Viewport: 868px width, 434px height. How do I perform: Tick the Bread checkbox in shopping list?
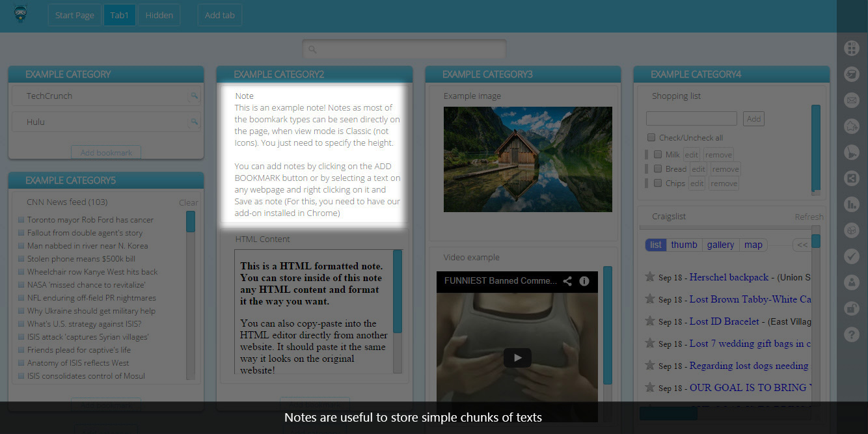pos(658,169)
